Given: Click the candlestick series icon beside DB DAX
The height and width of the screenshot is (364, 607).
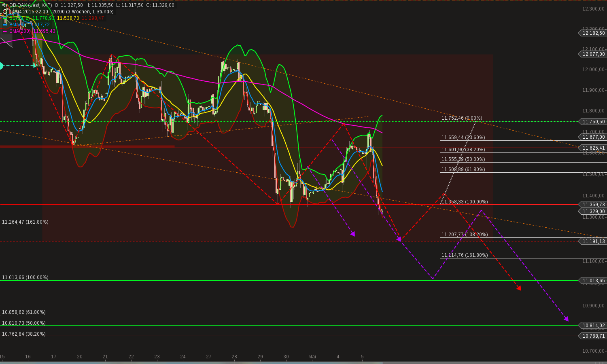Looking at the screenshot, I should (4, 5).
